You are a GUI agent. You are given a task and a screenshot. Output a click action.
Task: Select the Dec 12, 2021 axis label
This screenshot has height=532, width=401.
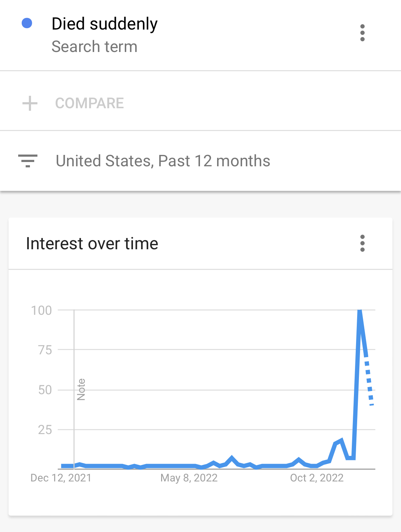pos(61,478)
